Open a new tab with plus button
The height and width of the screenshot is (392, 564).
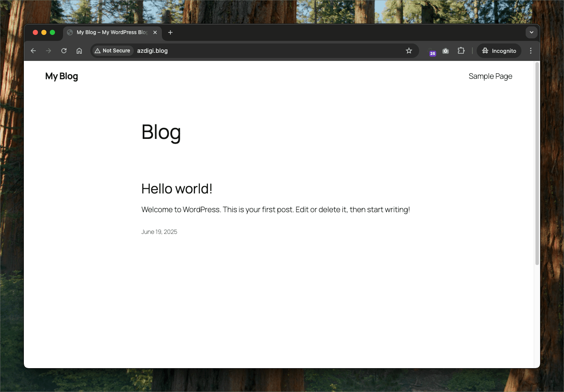coord(170,32)
